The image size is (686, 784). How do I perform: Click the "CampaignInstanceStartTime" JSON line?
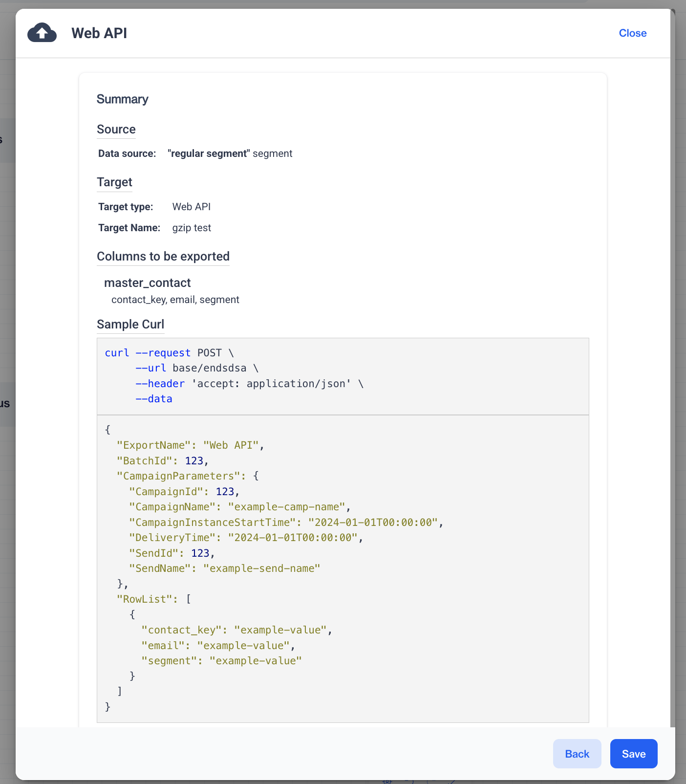[286, 523]
